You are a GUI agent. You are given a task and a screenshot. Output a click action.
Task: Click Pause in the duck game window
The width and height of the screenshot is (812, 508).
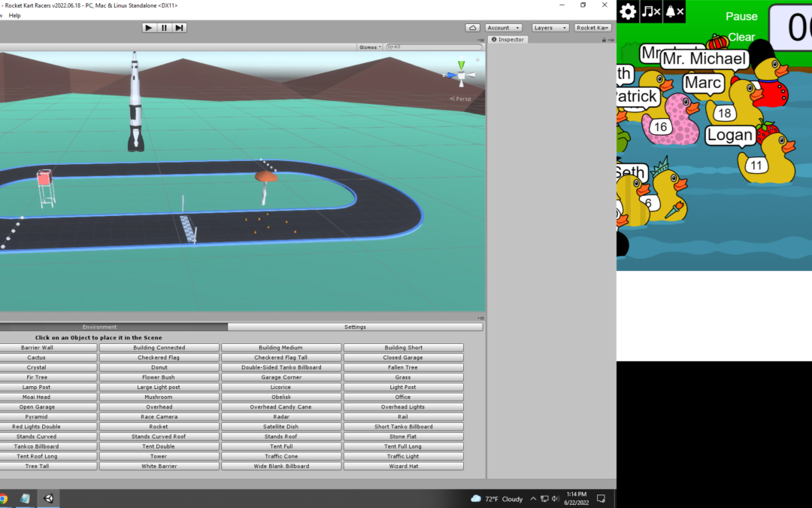[741, 17]
